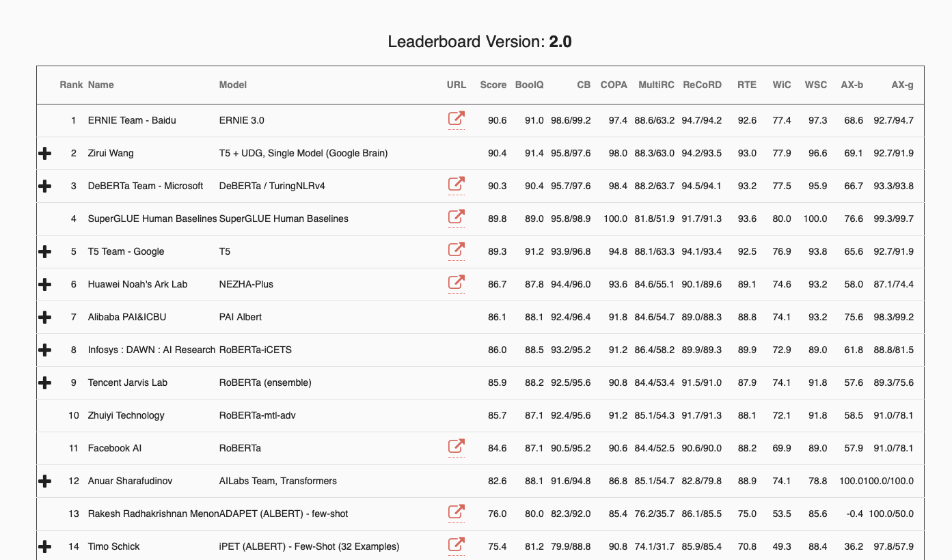Click the Score column header
This screenshot has width=952, height=560.
coord(493,85)
